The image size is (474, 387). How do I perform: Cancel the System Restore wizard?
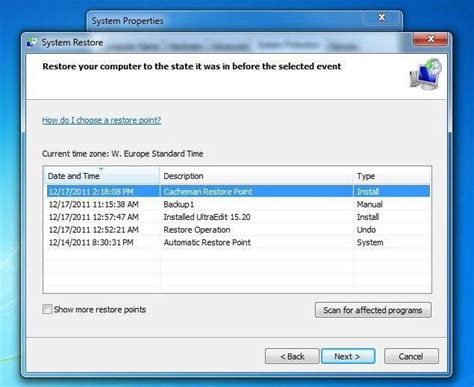tap(411, 356)
